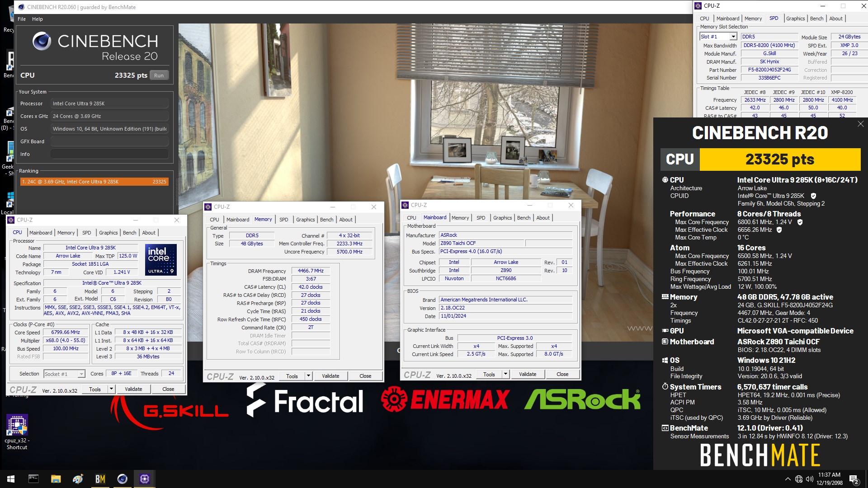Click the Cinebench logo in the title bar
Image resolution: width=868 pixels, height=488 pixels.
21,7
